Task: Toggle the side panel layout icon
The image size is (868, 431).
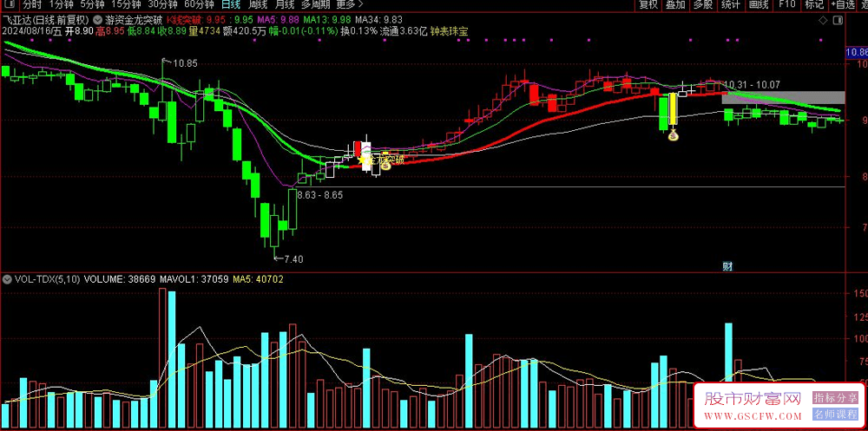Action: click(x=838, y=21)
